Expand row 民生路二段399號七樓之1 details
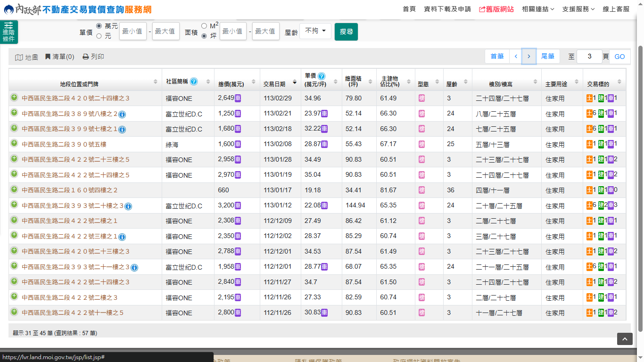This screenshot has width=644, height=362. pyautogui.click(x=14, y=128)
